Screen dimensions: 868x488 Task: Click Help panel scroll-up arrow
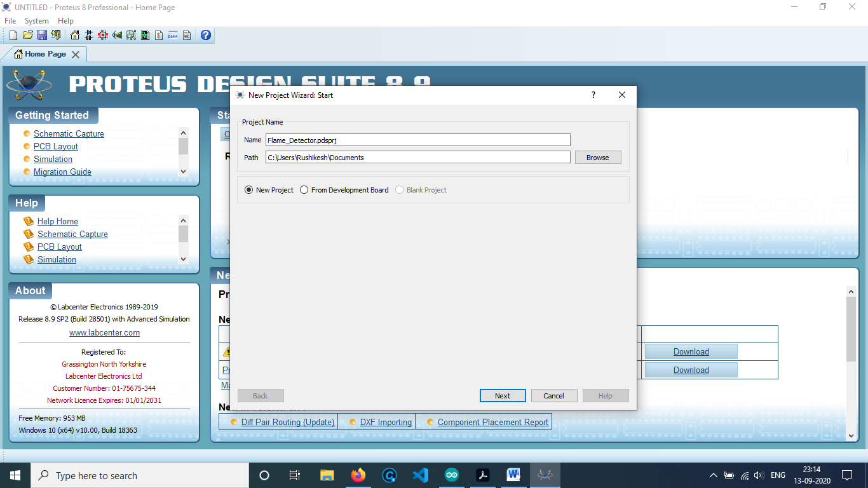point(183,220)
